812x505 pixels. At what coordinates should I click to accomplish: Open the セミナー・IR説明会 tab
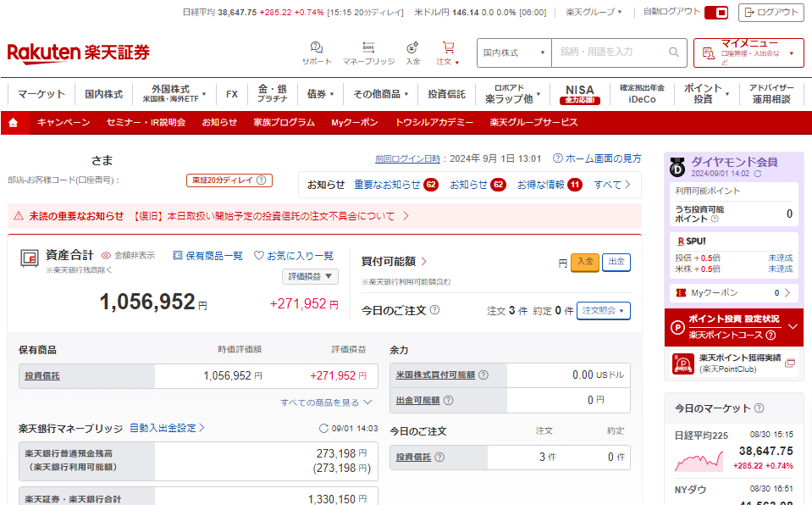[x=146, y=122]
